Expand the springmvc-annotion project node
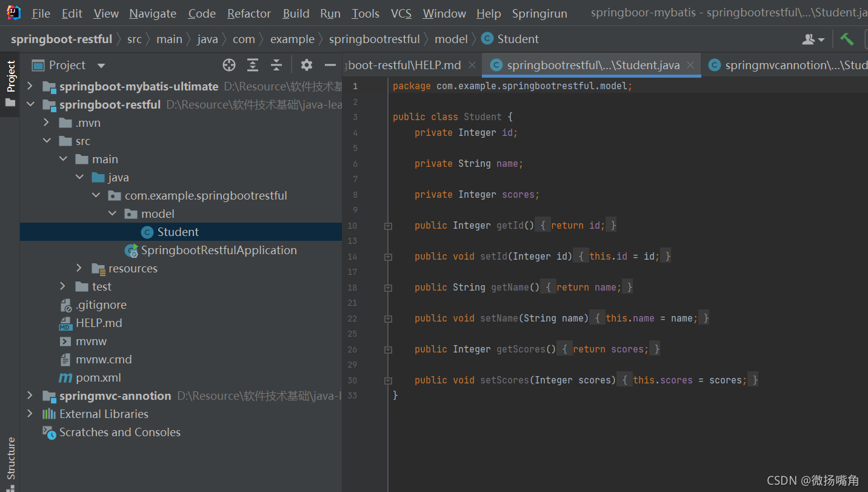 tap(30, 396)
